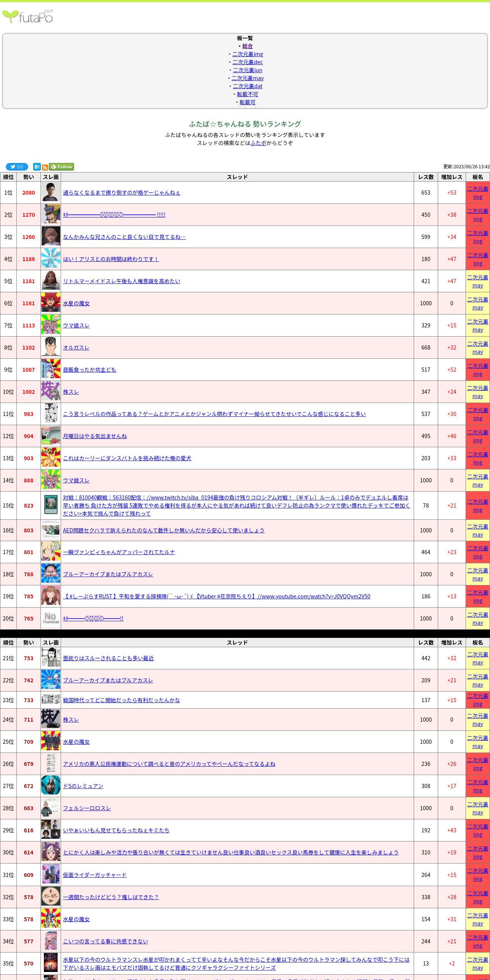490x980 pixels.
Task: Open 二次元裏may in the board list
Action: pos(248,78)
